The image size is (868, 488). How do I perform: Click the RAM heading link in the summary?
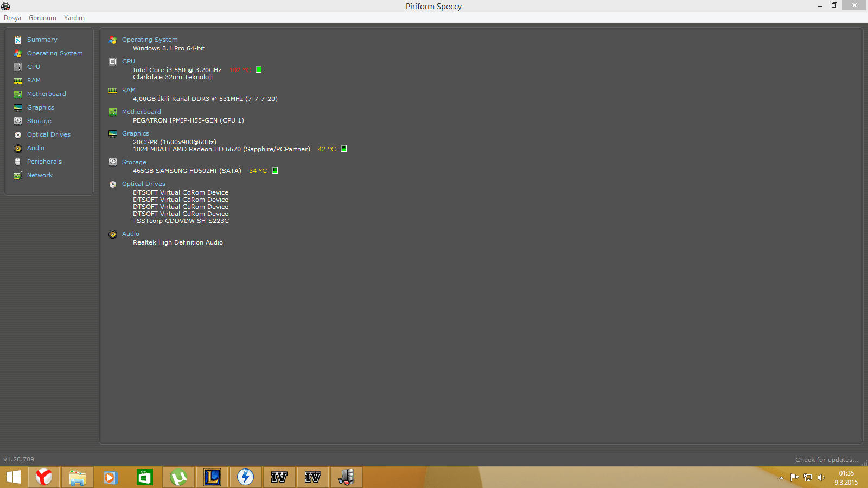click(129, 90)
